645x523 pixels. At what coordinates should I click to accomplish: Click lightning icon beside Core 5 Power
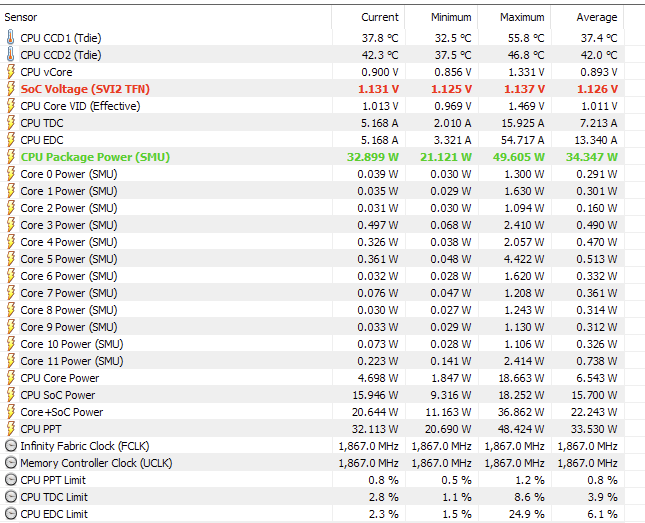(x=11, y=259)
